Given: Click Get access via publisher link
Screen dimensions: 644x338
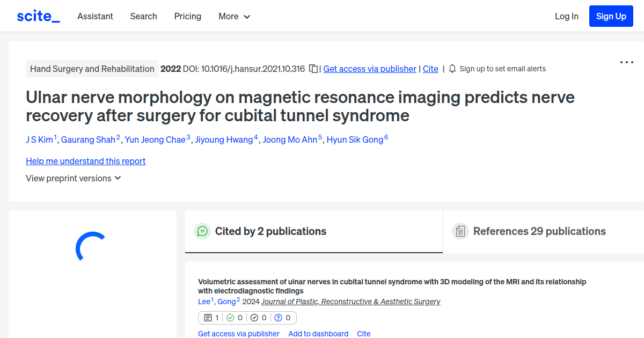Looking at the screenshot, I should pyautogui.click(x=369, y=69).
